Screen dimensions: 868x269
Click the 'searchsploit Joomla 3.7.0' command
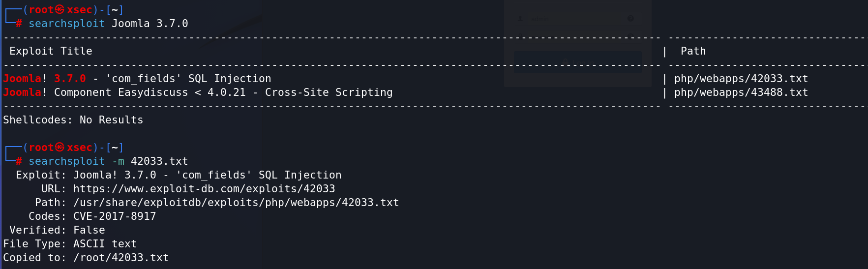tap(108, 24)
